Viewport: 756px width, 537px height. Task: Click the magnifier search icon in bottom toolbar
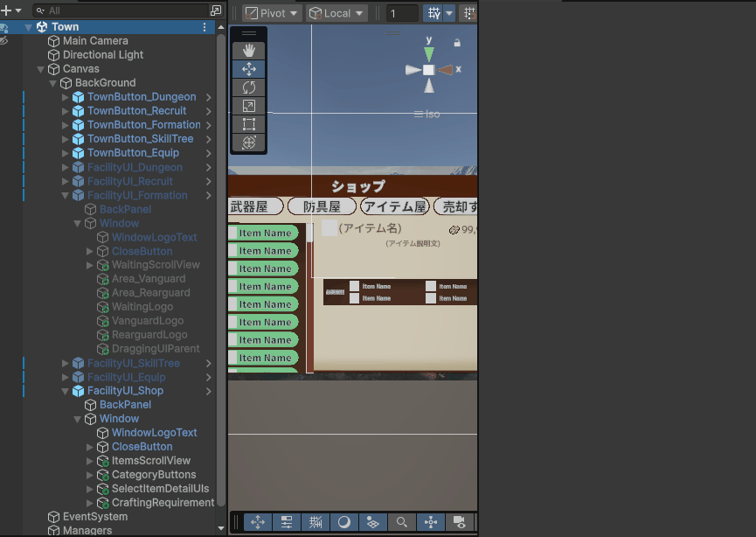(402, 522)
